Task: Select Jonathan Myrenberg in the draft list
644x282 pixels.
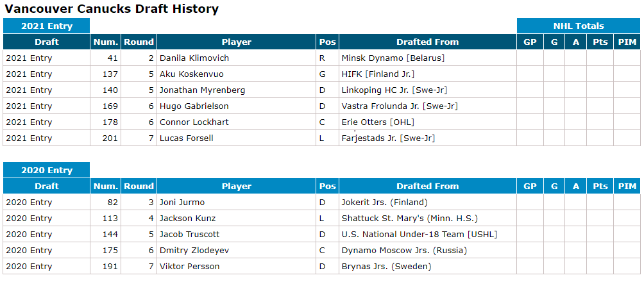Action: click(202, 90)
